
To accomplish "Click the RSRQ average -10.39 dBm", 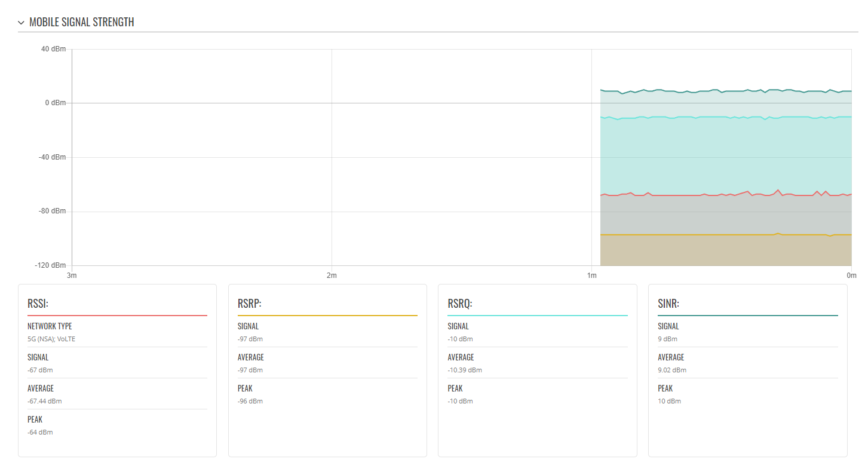I will 465,370.
